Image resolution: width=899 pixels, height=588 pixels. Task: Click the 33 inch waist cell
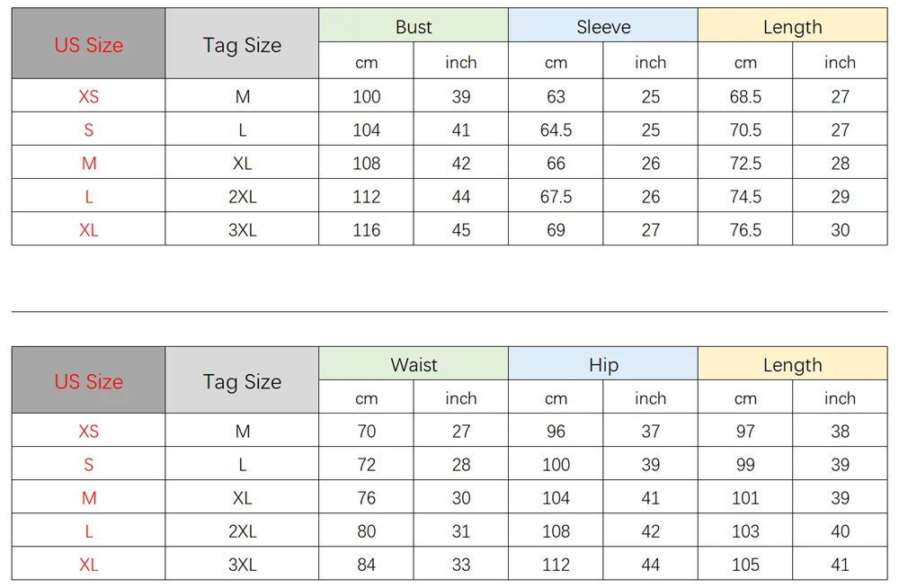461,566
